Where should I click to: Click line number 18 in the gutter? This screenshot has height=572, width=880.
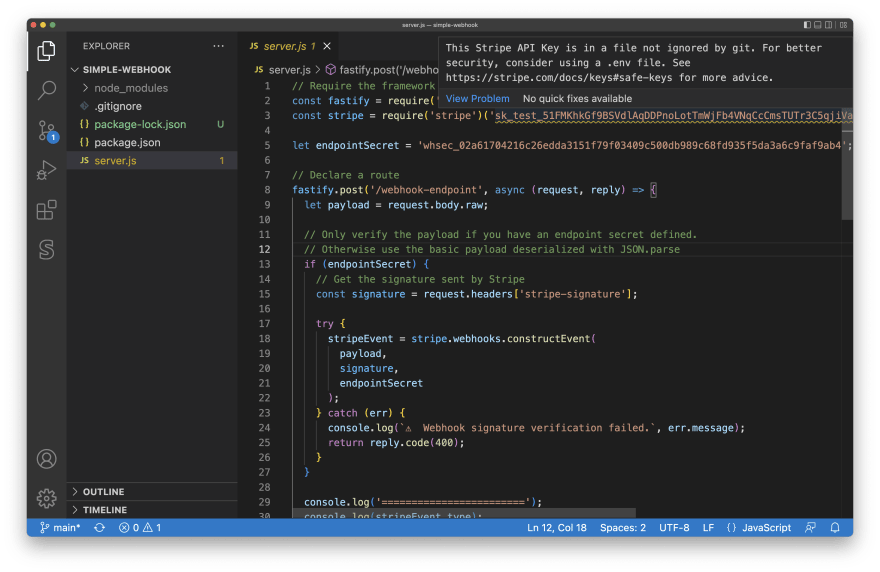[264, 338]
